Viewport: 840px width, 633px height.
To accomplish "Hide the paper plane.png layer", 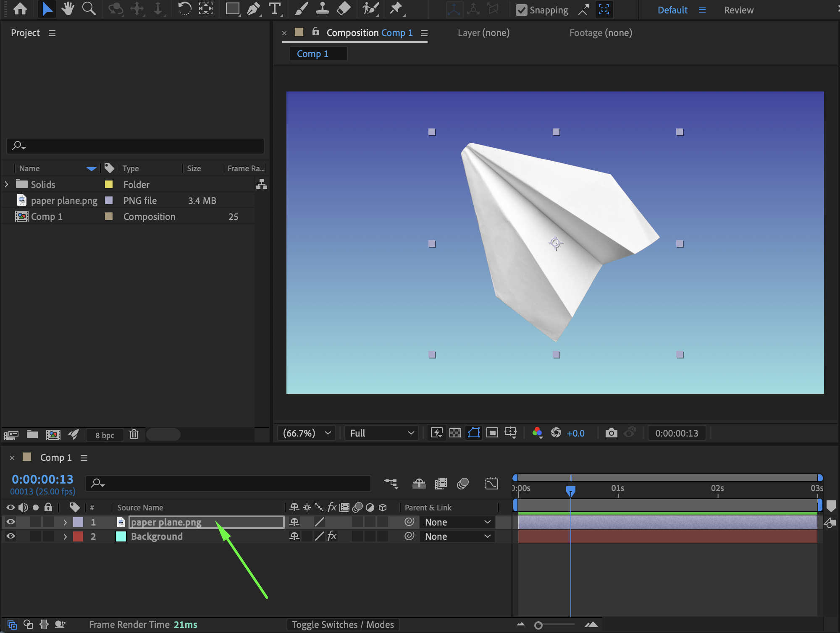I will tap(11, 522).
